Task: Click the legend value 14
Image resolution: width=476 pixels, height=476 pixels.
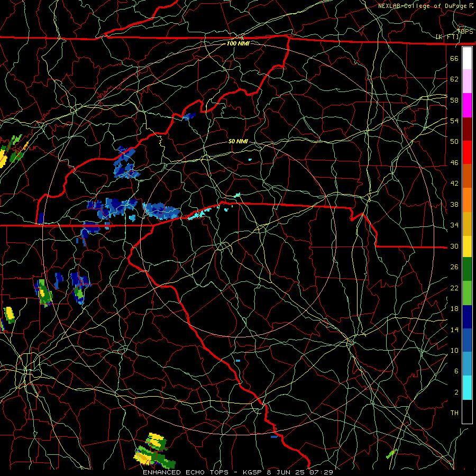Action: click(x=454, y=329)
